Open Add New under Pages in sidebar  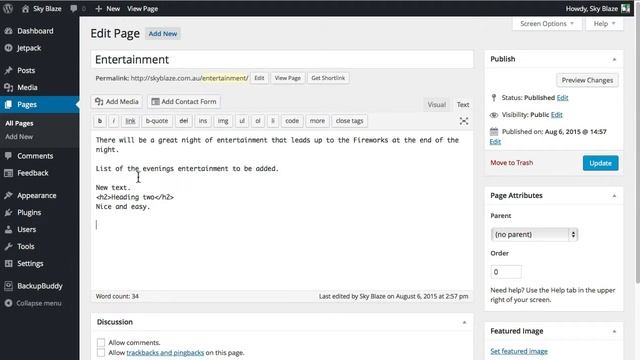click(x=19, y=137)
